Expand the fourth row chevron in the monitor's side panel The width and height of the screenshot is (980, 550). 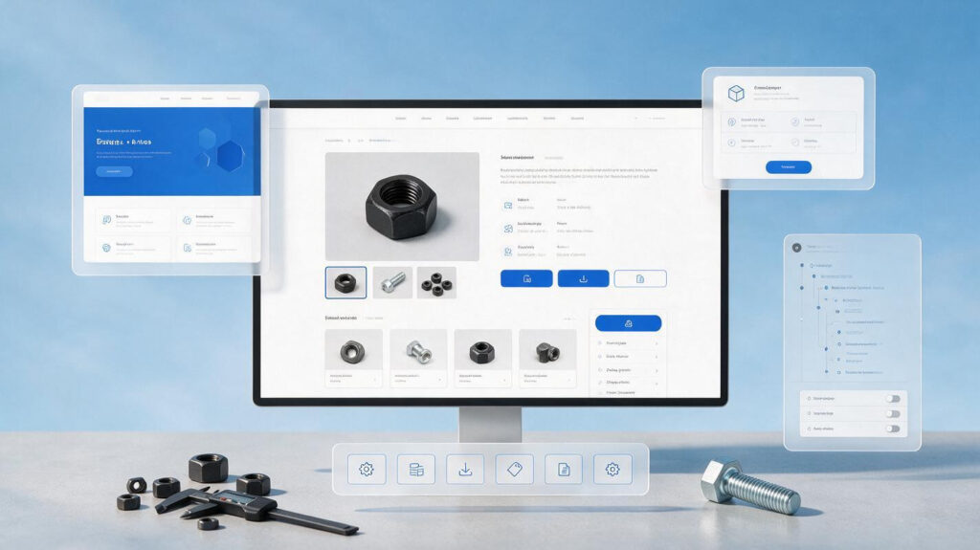(x=657, y=382)
